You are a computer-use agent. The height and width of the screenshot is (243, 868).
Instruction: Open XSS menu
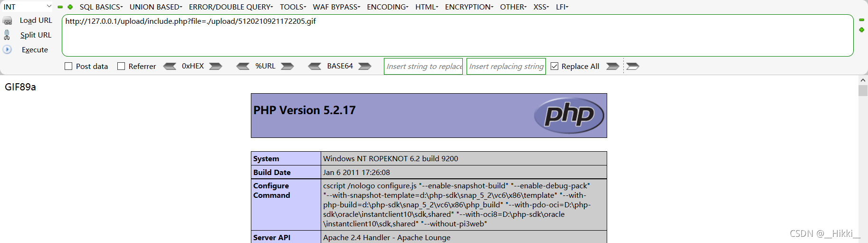pos(541,7)
